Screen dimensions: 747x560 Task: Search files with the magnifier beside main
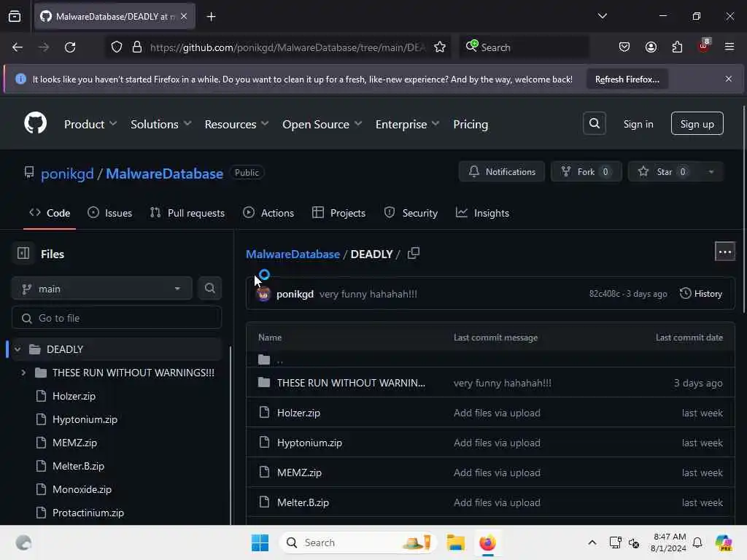[x=209, y=288]
